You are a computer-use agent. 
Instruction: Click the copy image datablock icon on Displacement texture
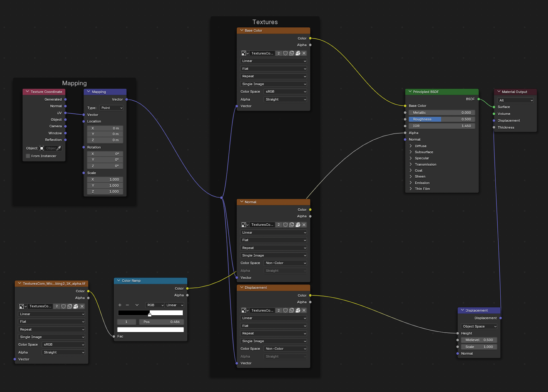tap(292, 310)
